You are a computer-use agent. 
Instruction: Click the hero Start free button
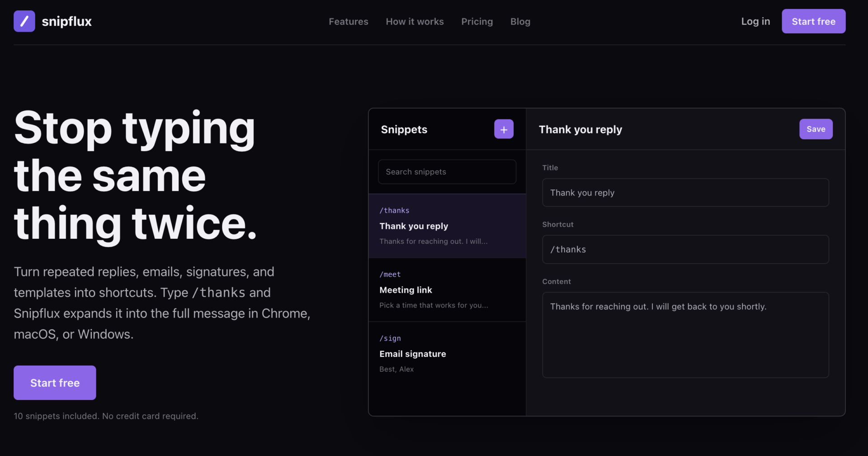55,383
